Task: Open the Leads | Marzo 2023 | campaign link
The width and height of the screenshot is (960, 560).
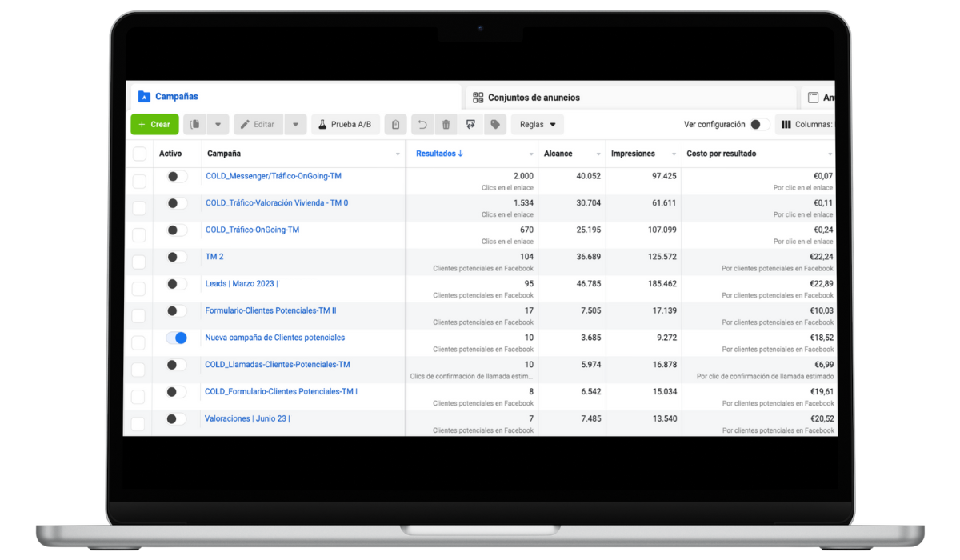Action: (242, 284)
